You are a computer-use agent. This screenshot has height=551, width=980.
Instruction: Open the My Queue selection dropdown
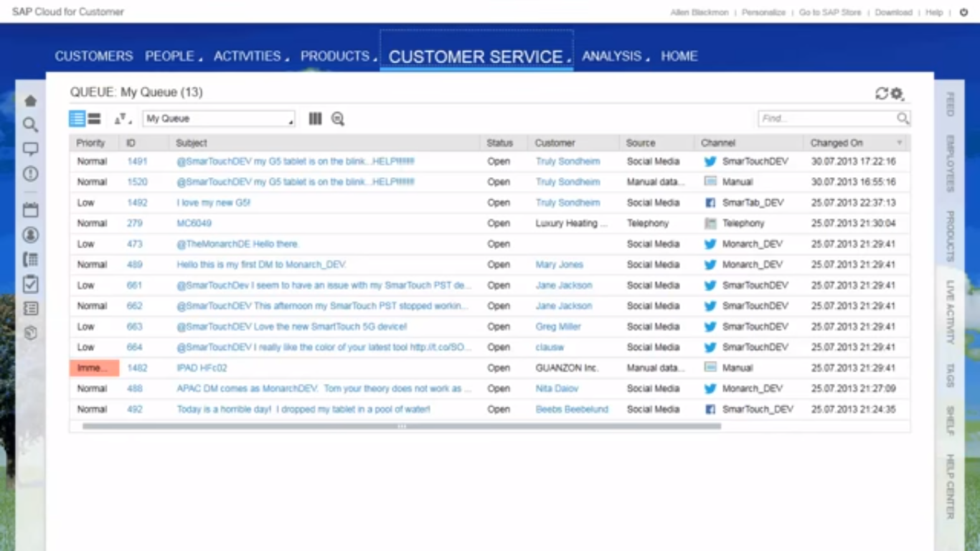pos(219,118)
